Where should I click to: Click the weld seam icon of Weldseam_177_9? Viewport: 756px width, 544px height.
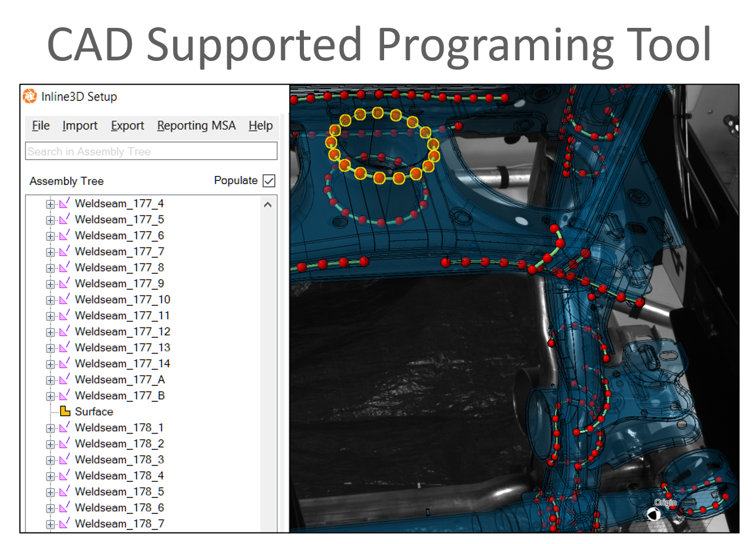pyautogui.click(x=65, y=283)
